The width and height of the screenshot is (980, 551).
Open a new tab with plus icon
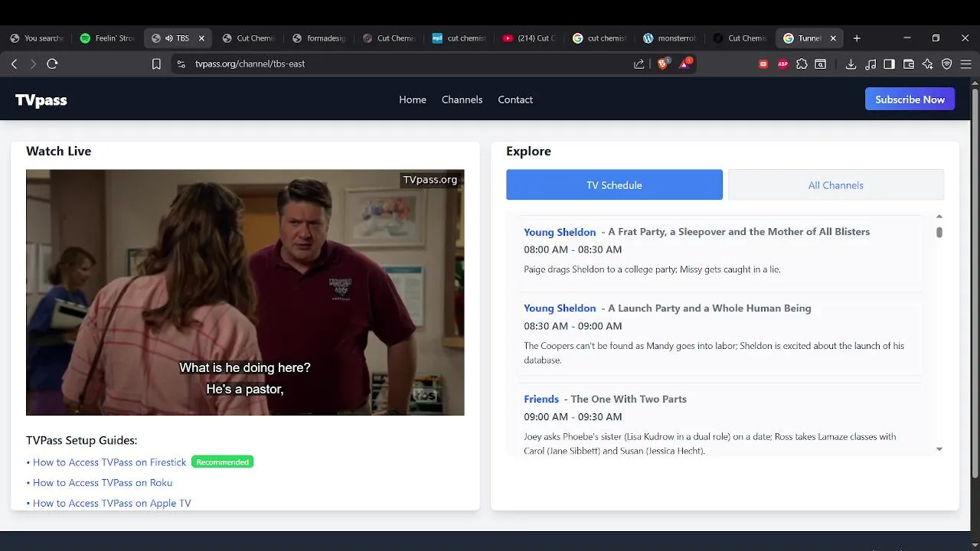click(857, 38)
